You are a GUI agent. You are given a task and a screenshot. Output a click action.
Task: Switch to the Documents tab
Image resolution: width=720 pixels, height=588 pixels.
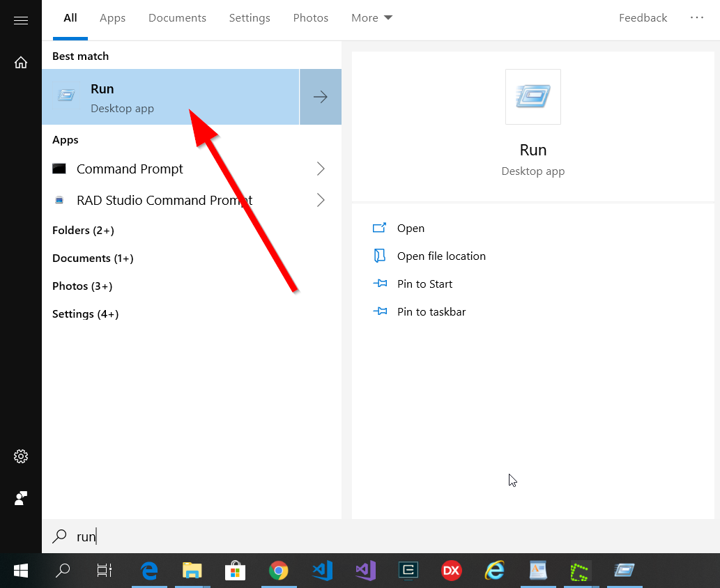click(177, 18)
